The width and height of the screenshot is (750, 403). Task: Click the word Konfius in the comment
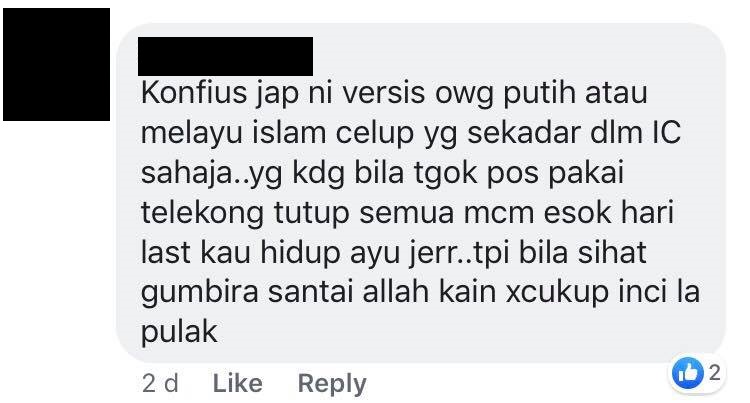pos(194,92)
